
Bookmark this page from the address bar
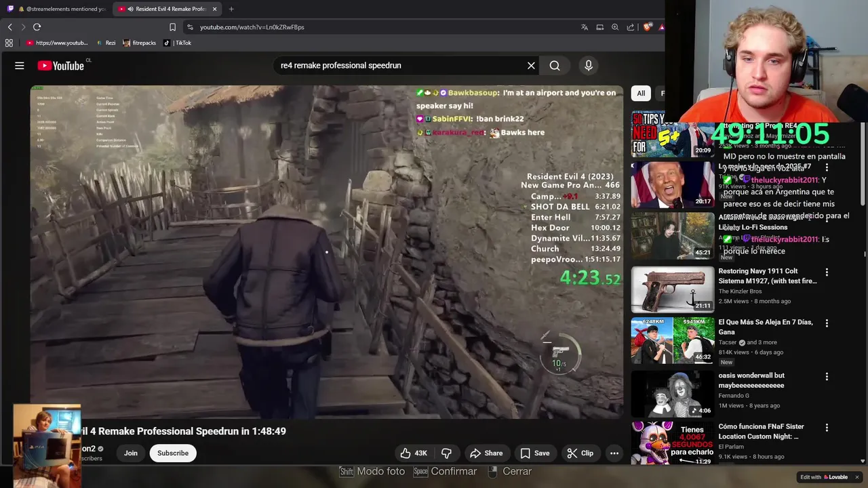(x=172, y=27)
